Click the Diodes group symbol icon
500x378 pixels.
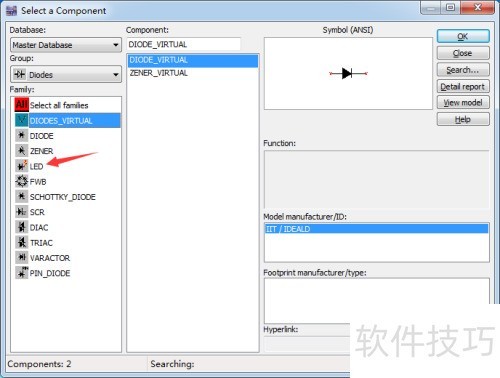20,74
